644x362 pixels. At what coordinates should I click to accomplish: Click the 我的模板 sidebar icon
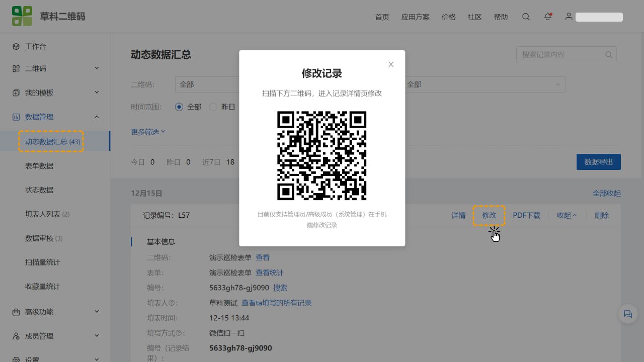click(16, 93)
